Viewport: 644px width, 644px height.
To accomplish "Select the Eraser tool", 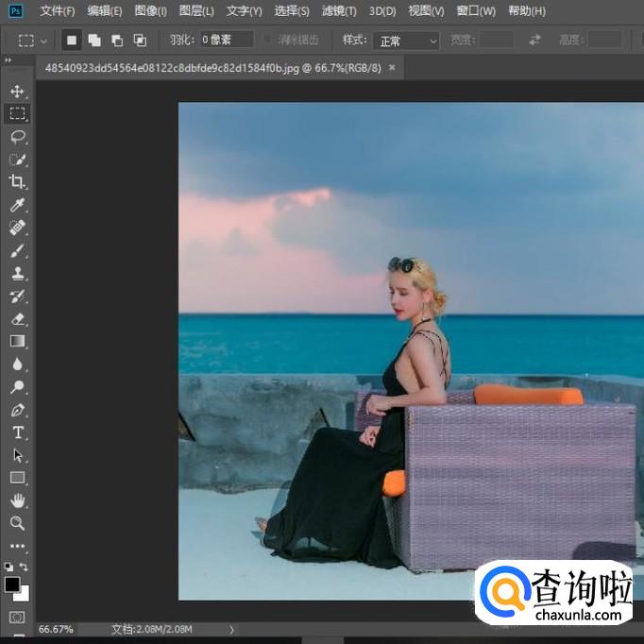I will tap(17, 319).
